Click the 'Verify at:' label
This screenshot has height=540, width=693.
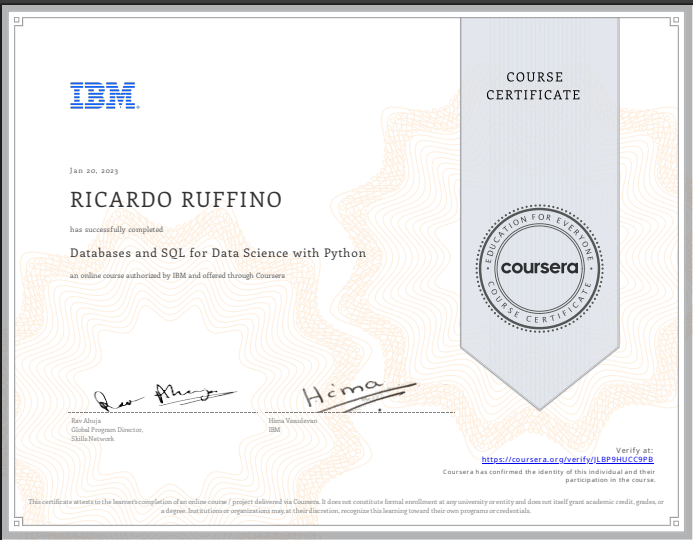[x=634, y=450]
